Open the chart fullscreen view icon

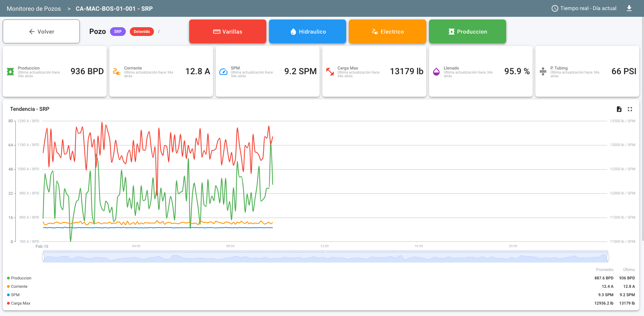[x=630, y=109]
